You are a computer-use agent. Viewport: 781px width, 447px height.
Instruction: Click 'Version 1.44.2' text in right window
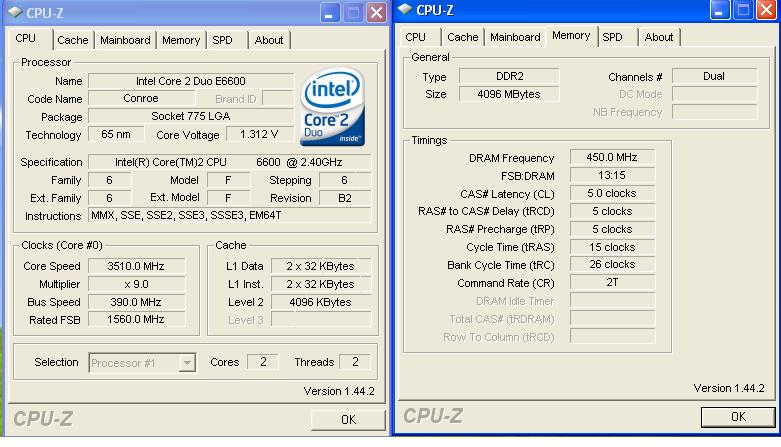click(729, 388)
